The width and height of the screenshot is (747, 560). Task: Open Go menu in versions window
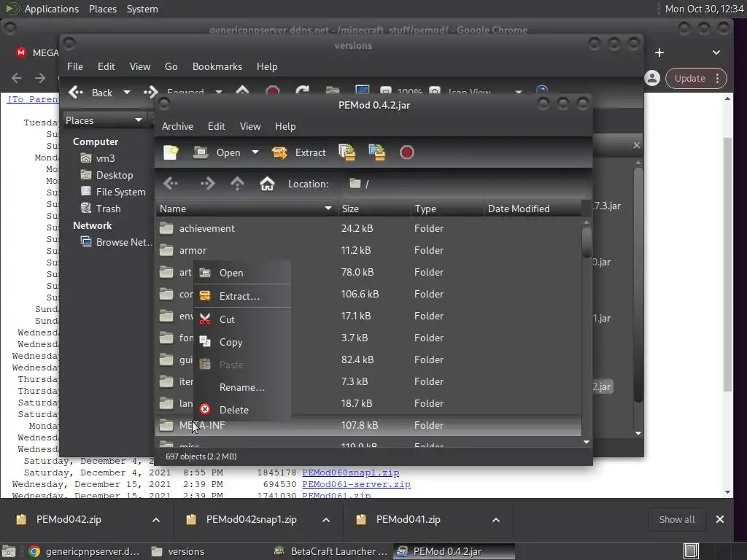[x=171, y=66]
